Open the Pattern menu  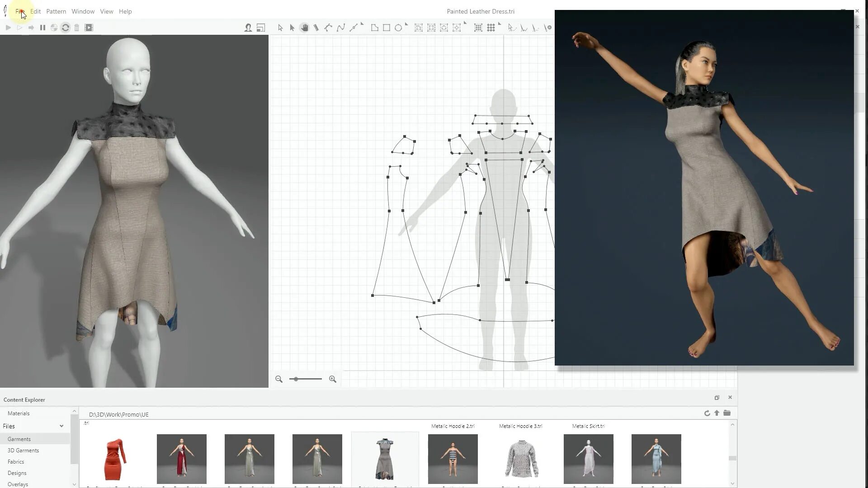[x=56, y=11]
